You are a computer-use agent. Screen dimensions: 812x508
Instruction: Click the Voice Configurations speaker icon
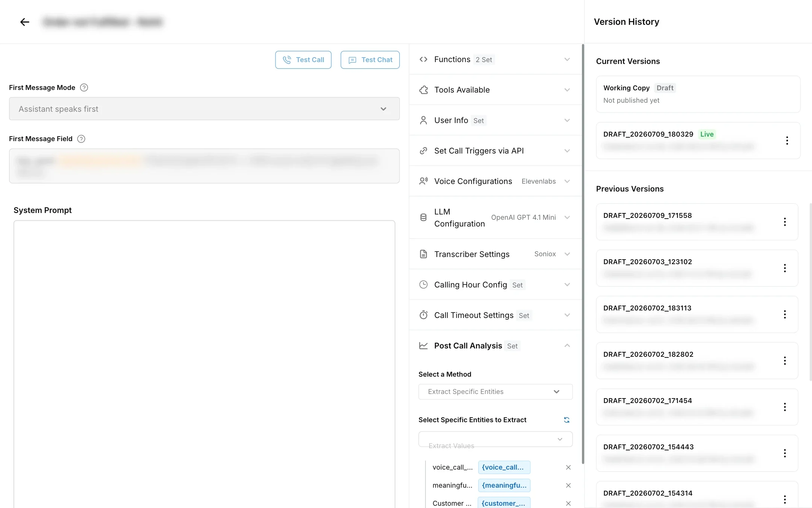click(x=423, y=181)
